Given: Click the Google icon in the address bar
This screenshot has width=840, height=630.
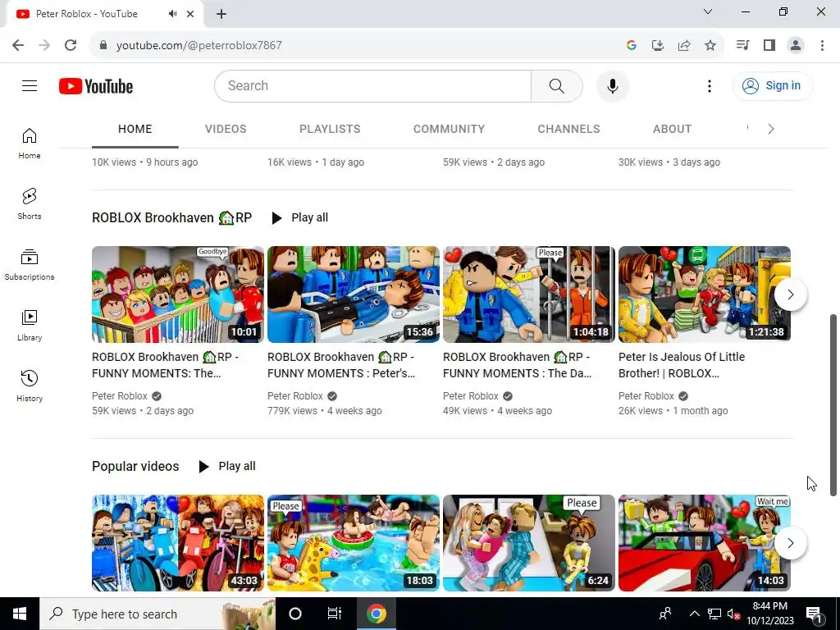Looking at the screenshot, I should tap(632, 46).
